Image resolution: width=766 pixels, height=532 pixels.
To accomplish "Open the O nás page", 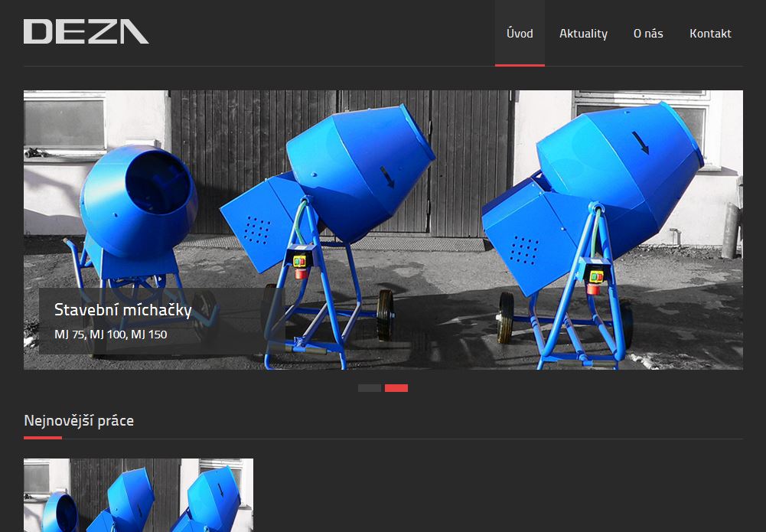I will (x=648, y=34).
